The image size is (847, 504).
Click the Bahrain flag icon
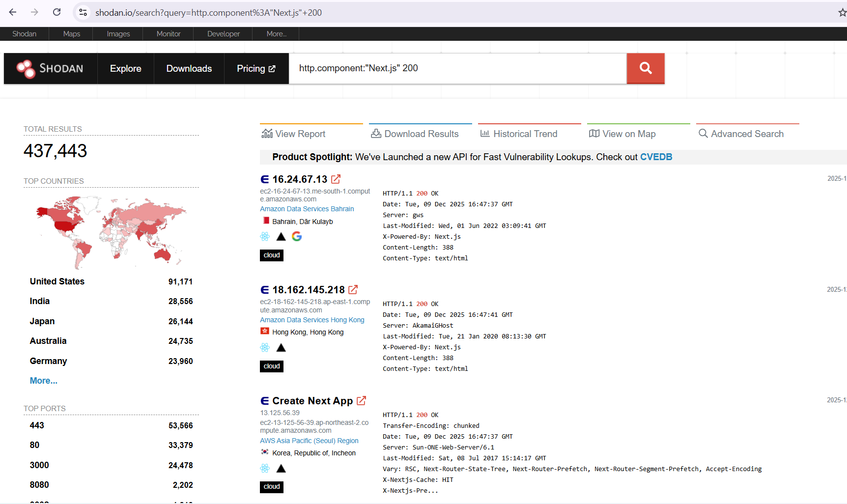tap(266, 221)
